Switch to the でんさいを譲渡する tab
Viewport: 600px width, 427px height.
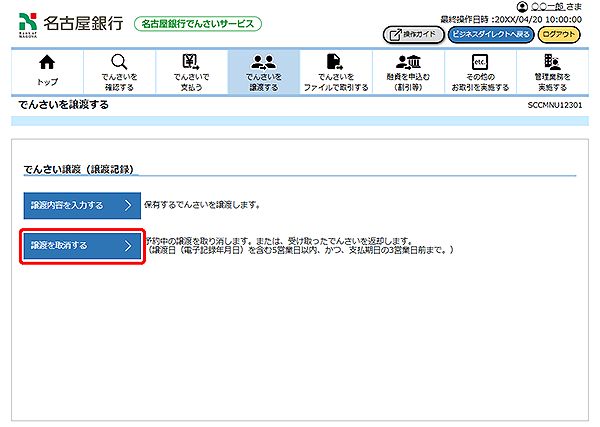[x=263, y=71]
